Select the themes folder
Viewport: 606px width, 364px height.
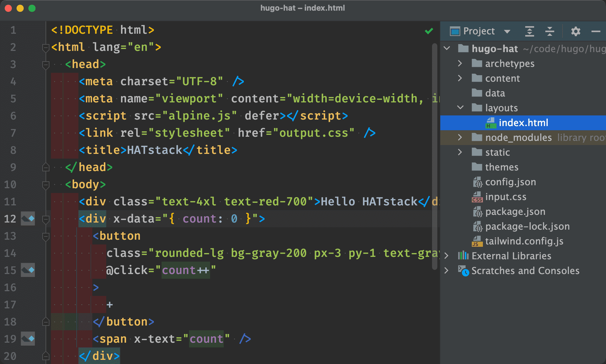(x=502, y=167)
